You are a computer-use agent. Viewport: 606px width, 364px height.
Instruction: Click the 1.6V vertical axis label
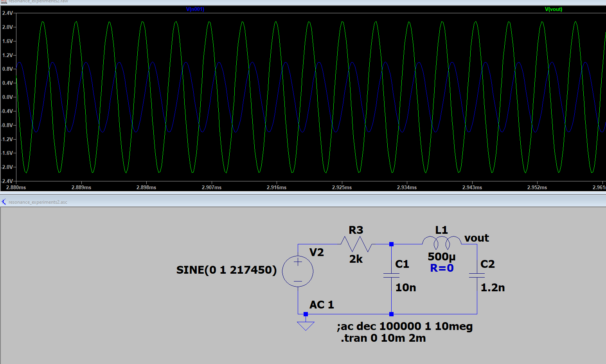coord(7,41)
